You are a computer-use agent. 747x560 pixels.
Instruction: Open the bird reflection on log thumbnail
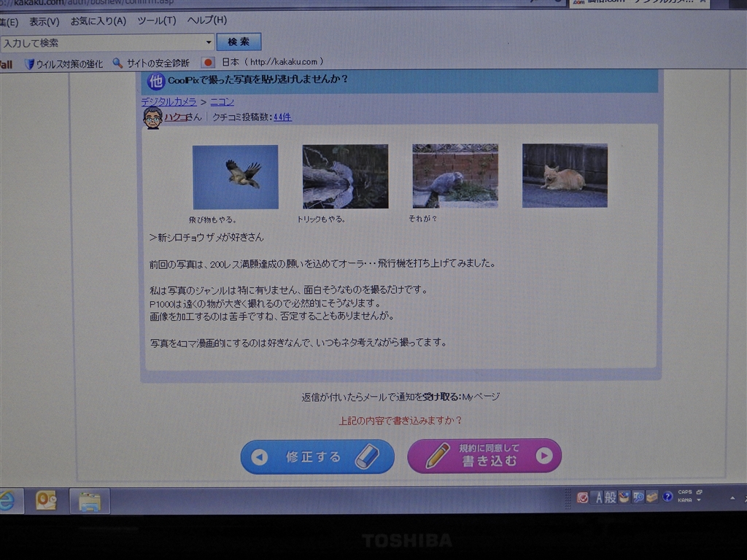pyautogui.click(x=345, y=176)
